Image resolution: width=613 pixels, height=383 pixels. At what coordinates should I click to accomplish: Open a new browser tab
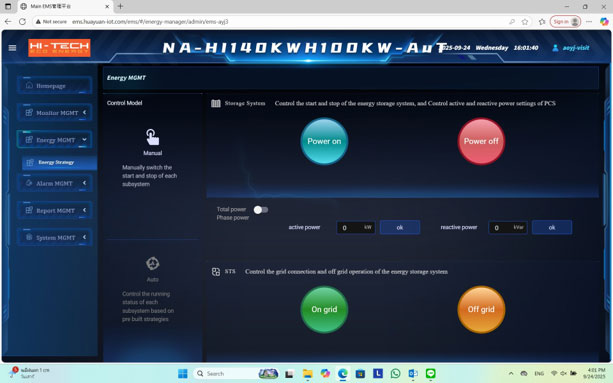tap(120, 6)
